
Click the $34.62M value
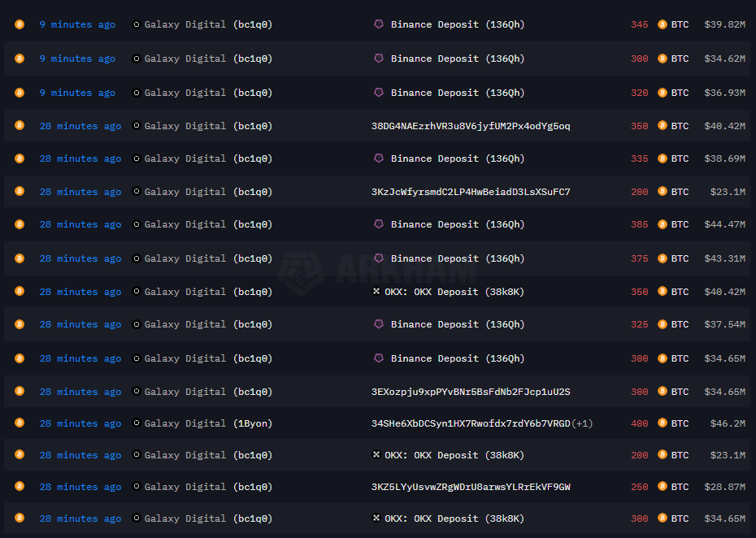pos(724,59)
